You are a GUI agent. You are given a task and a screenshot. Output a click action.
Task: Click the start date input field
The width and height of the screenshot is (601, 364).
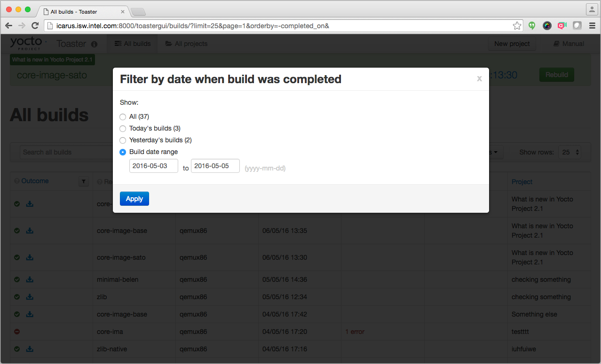(x=153, y=166)
